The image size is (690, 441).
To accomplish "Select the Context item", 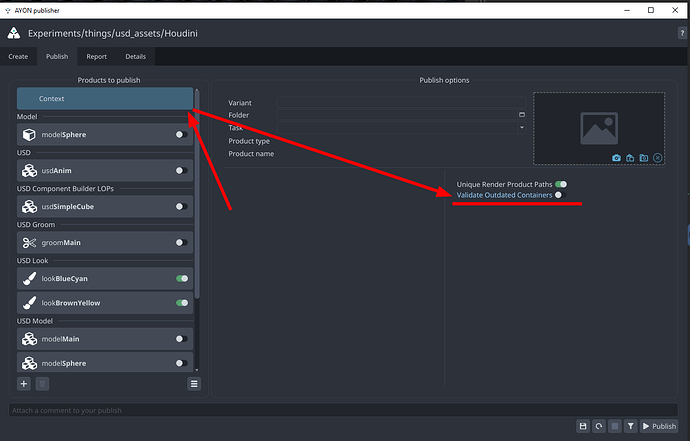I will 105,99.
